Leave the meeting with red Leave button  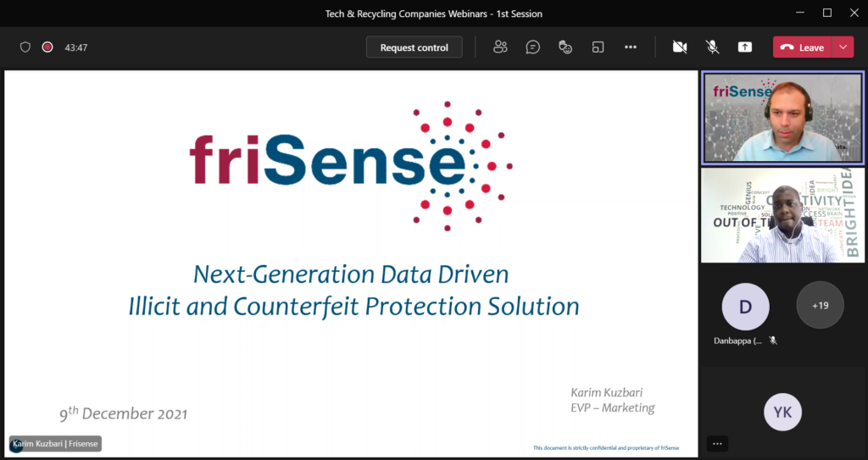803,47
